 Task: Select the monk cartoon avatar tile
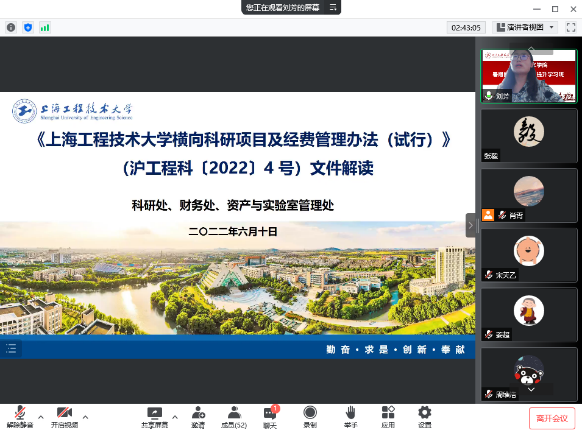coord(529,315)
